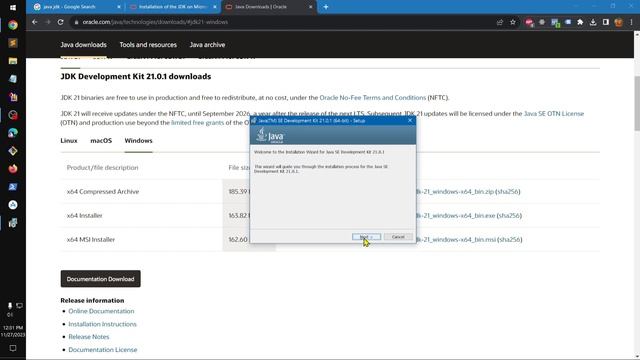The image size is (640, 360).
Task: Click the lock icon for site information
Action: pos(76,22)
